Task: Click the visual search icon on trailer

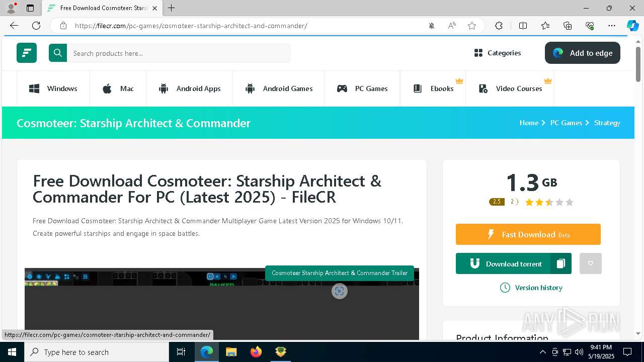Action: coord(340,291)
